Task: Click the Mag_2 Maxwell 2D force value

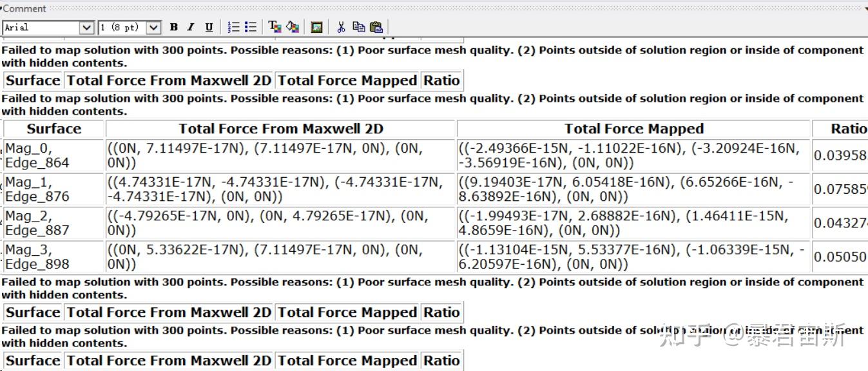Action: [x=281, y=223]
